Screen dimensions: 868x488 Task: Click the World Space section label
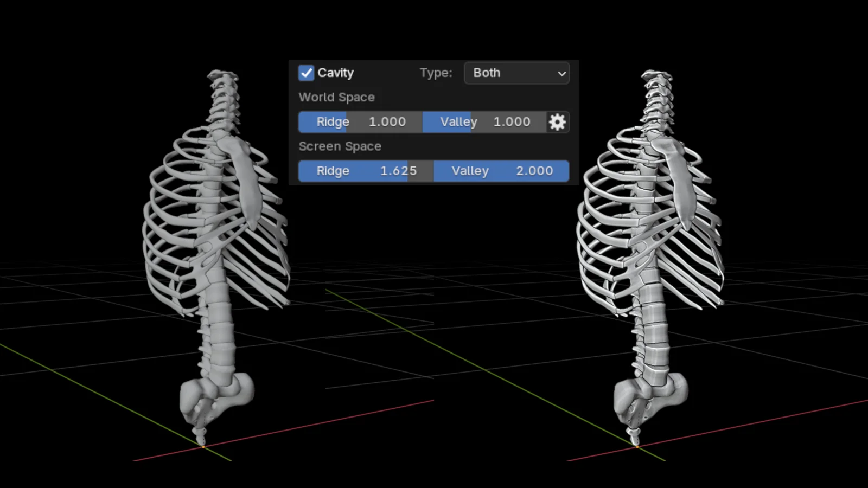click(x=336, y=97)
